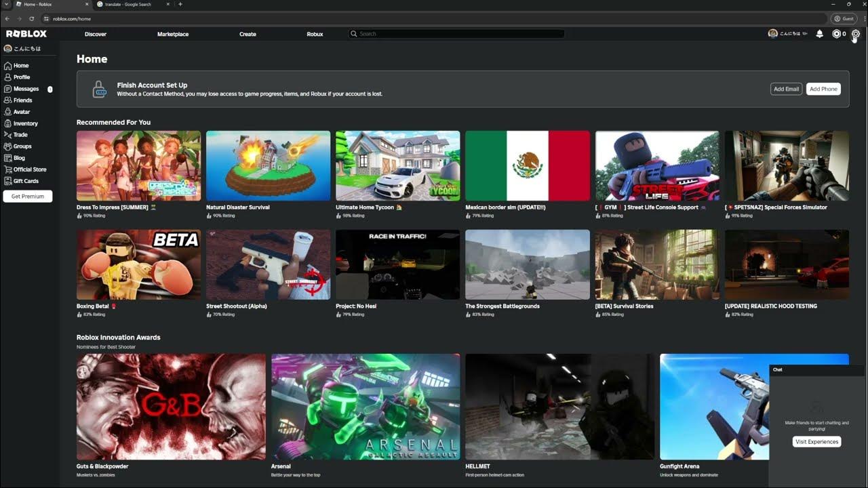Click the Roblox search field
The width and height of the screenshot is (868, 488).
click(x=456, y=34)
